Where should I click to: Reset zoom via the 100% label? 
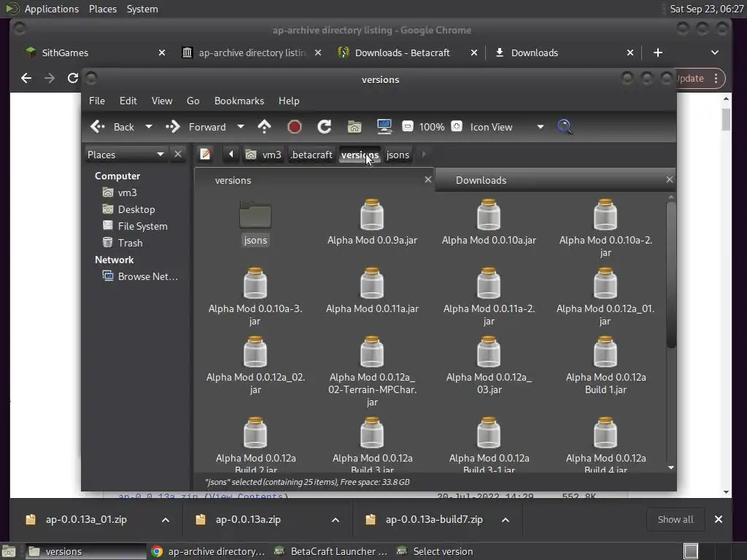pyautogui.click(x=432, y=127)
